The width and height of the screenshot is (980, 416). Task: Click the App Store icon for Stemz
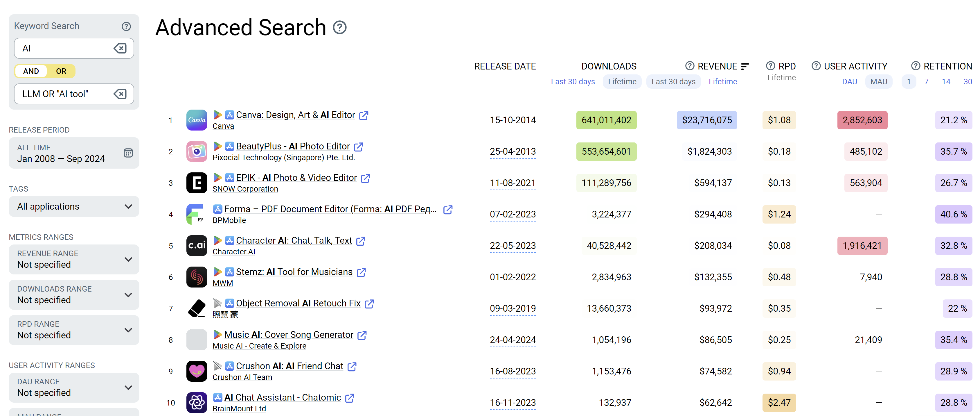[229, 272]
